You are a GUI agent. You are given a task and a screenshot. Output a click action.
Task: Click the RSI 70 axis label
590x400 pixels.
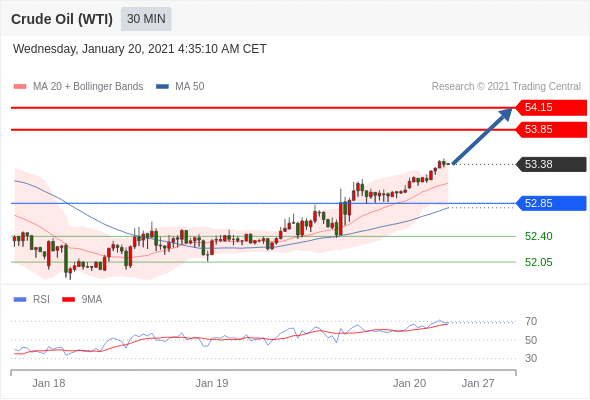tap(531, 322)
